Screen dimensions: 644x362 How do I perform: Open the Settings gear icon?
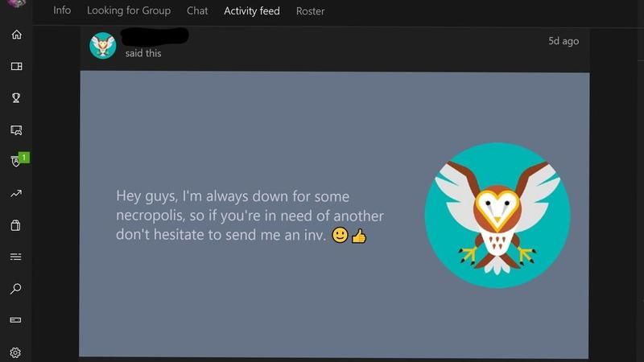(15, 352)
